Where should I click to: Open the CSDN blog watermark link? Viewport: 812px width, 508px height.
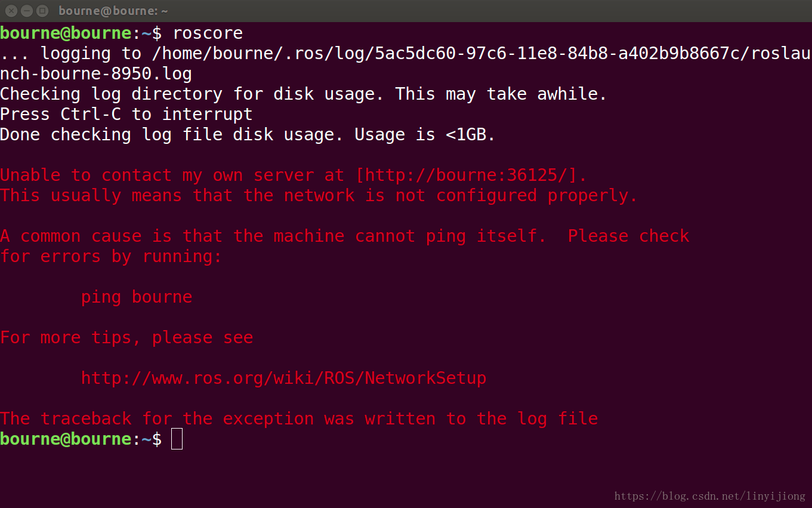(x=709, y=495)
